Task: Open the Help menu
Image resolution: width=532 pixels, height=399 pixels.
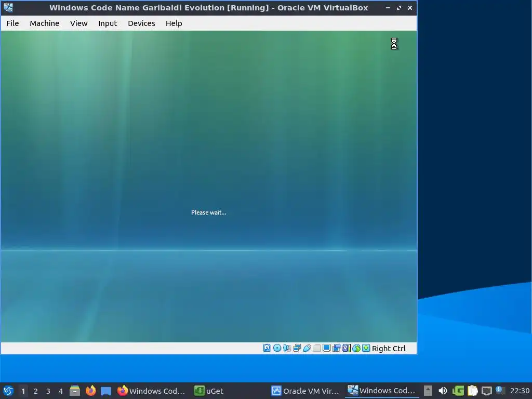Action: tap(174, 23)
